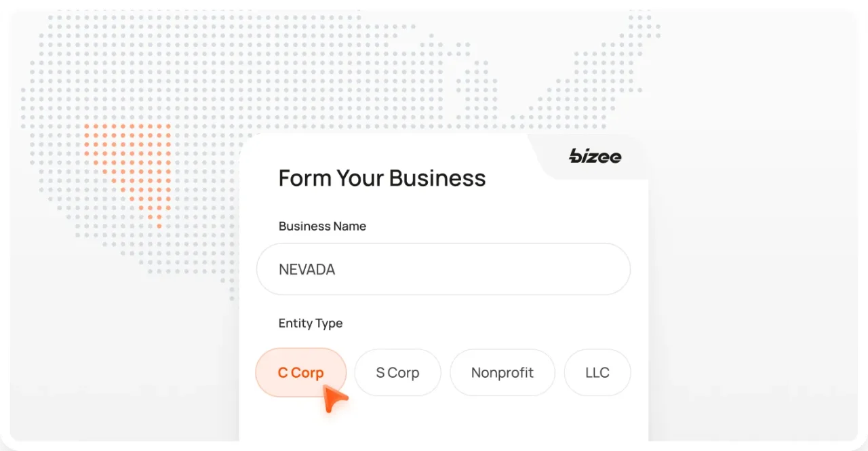Click the NEVADA text in the input
The height and width of the screenshot is (451, 868).
tap(306, 269)
